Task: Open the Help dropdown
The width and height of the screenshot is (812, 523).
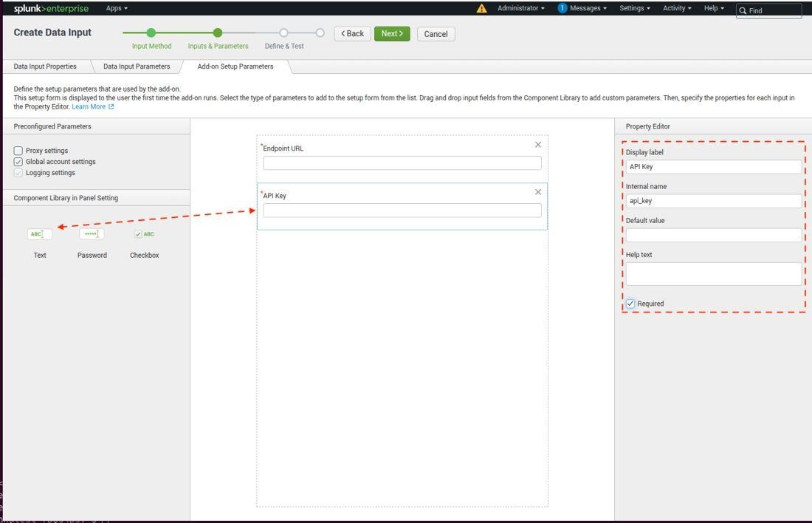Action: pyautogui.click(x=714, y=8)
